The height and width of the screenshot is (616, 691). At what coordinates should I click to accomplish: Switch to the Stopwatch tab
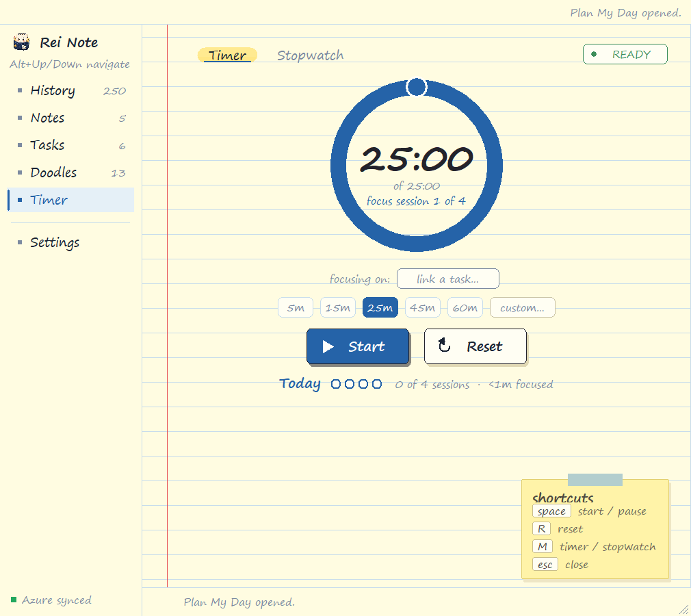(310, 55)
